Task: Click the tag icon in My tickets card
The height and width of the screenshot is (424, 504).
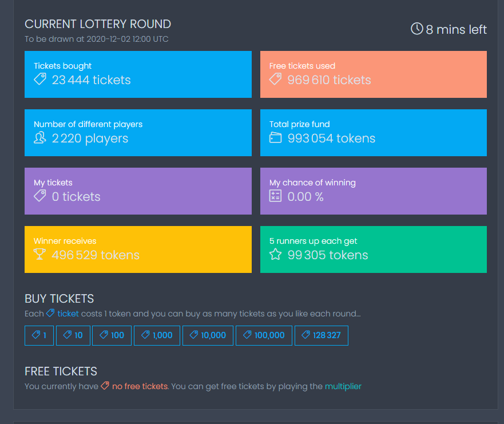Action: click(40, 196)
